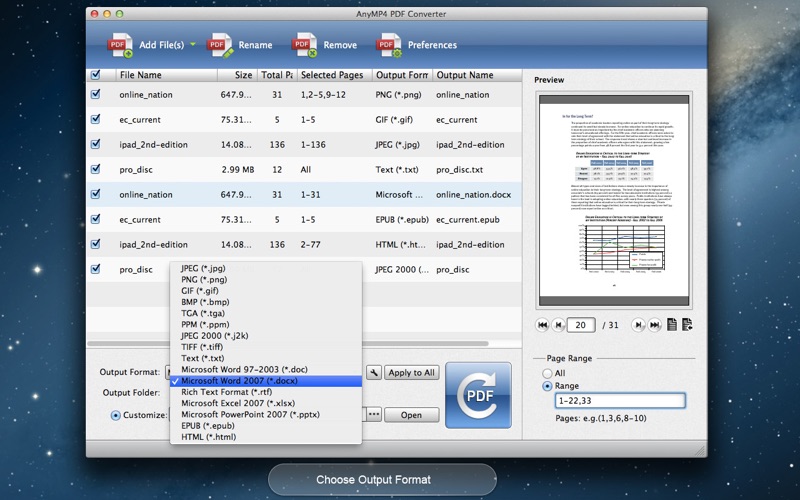Choose PPM (*.ppm) from format list
The height and width of the screenshot is (500, 800).
[x=266, y=324]
